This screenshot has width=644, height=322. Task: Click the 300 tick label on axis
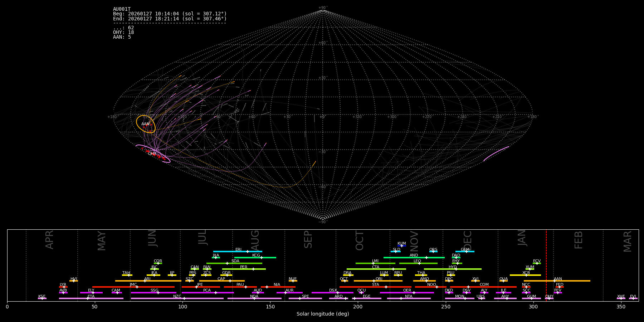click(533, 307)
